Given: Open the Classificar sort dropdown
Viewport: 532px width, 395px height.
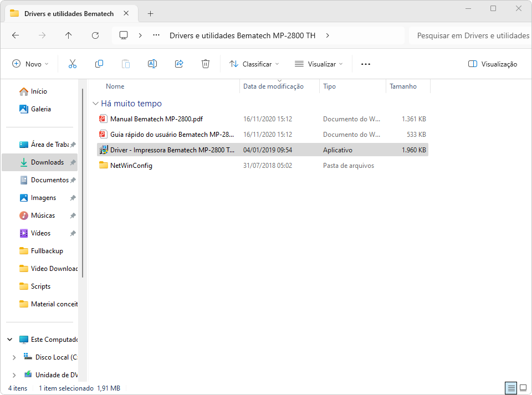Looking at the screenshot, I should pos(254,64).
